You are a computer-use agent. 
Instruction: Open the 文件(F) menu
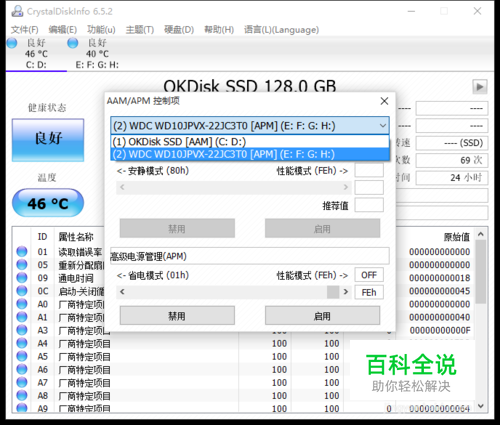(24, 30)
